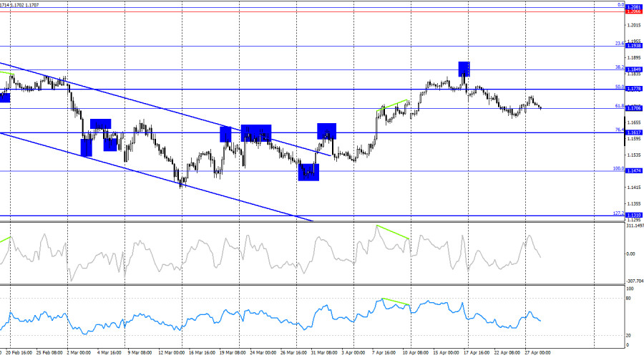Screen dimensions: 644x358
Task: Click the 27 Apr 00:00 date label
Action: 537,353
